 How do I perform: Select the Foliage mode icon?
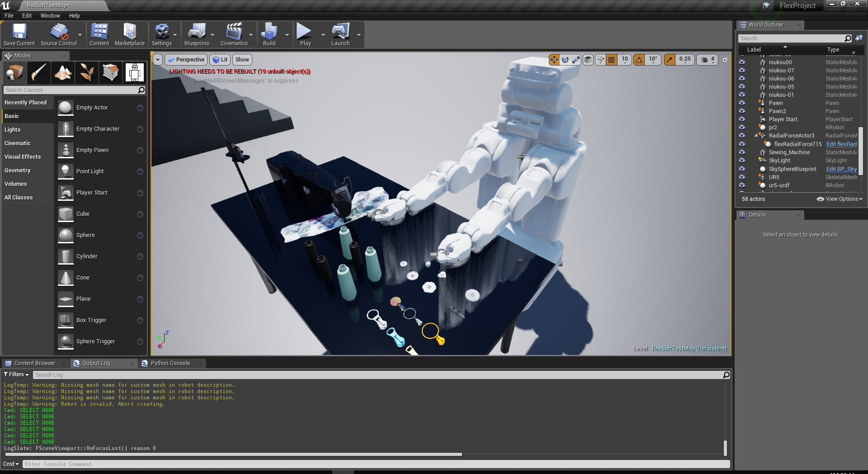(86, 72)
